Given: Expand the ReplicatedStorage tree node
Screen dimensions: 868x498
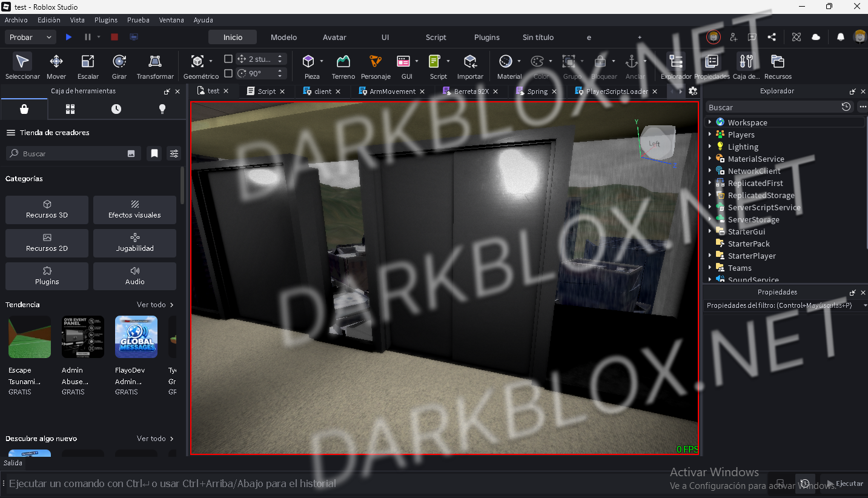Looking at the screenshot, I should [710, 195].
